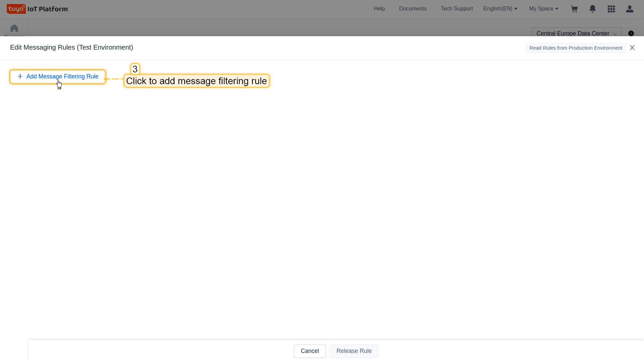The image size is (644, 362).
Task: Click the IoT Platform title text
Action: (x=48, y=9)
